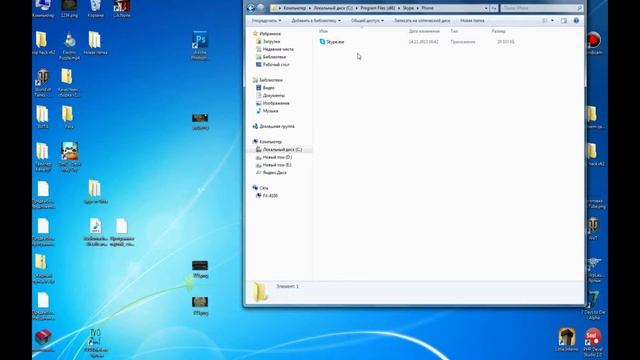The height and width of the screenshot is (360, 640).
Task: Open the Общий доступ dropdown
Action: (x=367, y=20)
